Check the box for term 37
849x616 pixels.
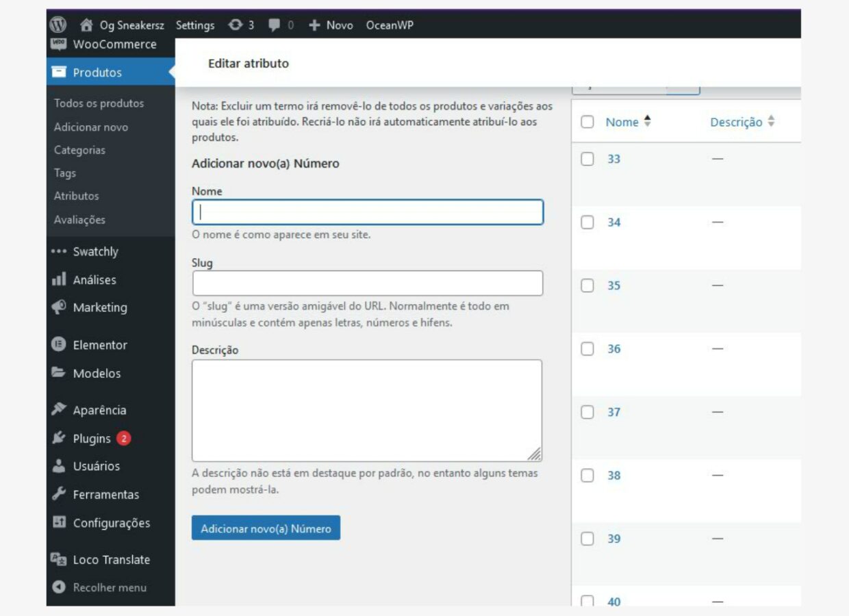coord(587,412)
